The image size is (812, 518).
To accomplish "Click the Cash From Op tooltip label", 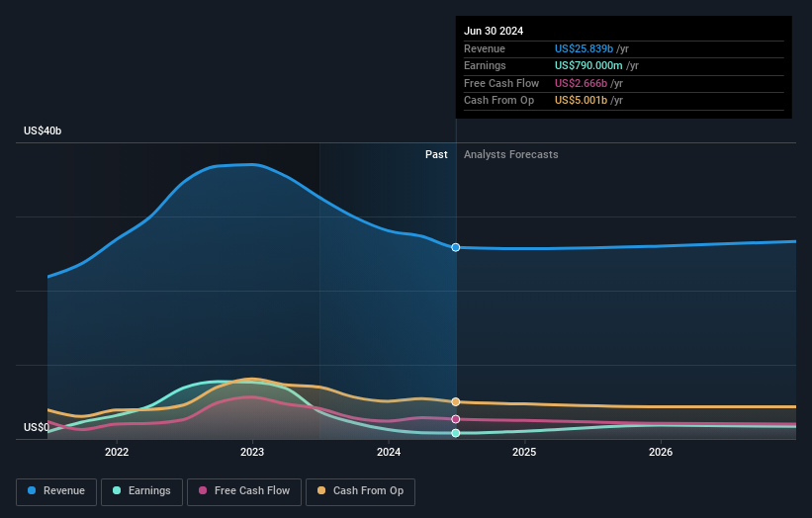I will tap(498, 101).
